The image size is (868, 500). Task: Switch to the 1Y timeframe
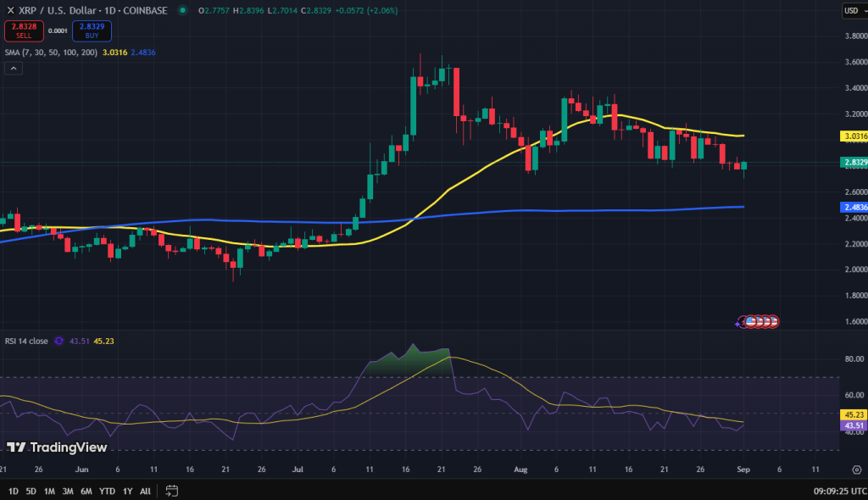(x=125, y=491)
